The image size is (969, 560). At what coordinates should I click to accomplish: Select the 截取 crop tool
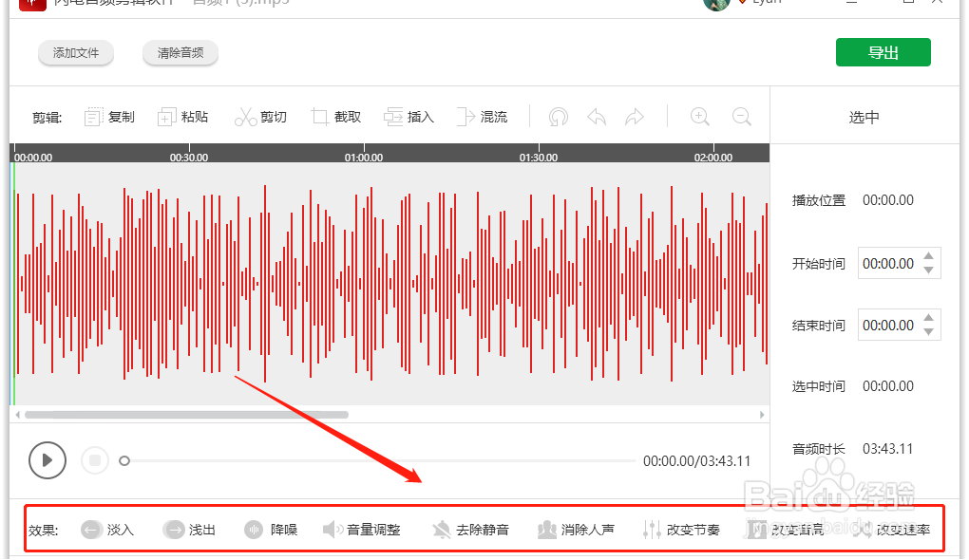click(335, 117)
